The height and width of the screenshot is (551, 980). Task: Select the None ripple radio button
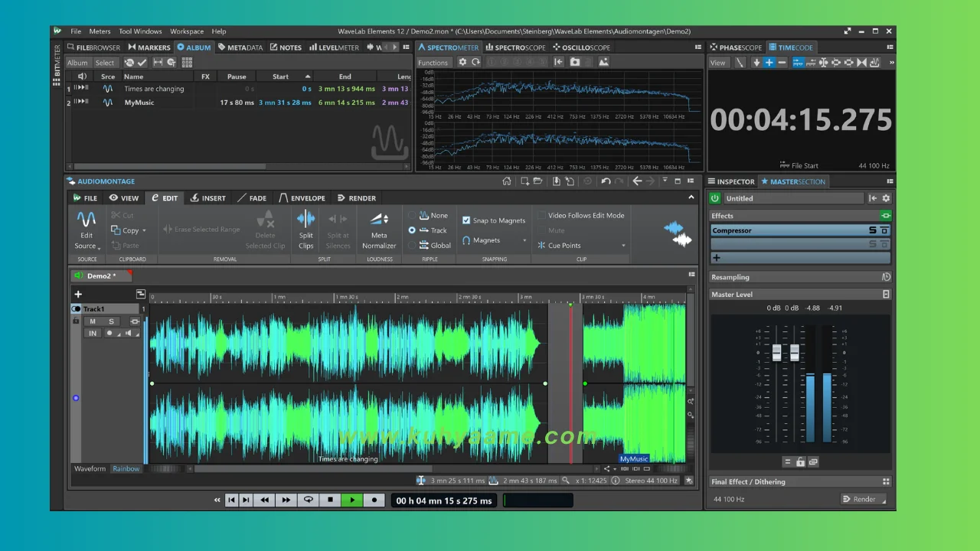(412, 216)
